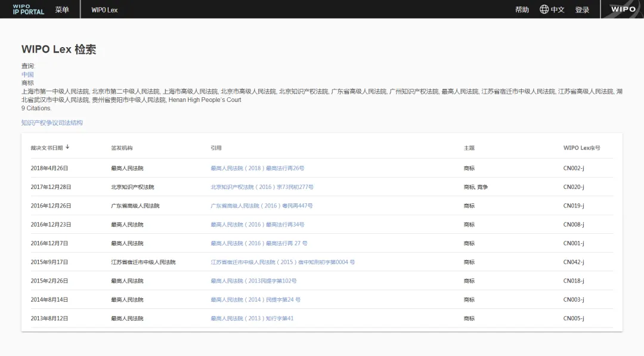The width and height of the screenshot is (644, 356).
Task: Select date cell 2016年12月7日
Action: coord(49,243)
